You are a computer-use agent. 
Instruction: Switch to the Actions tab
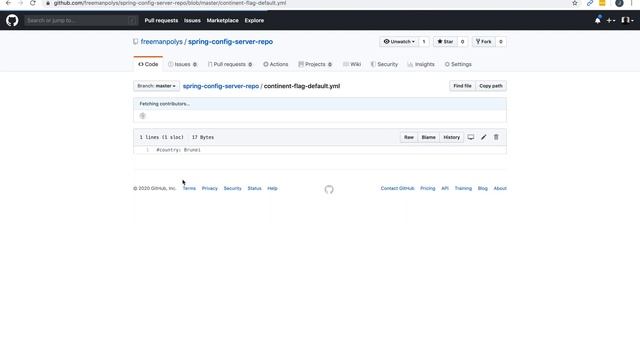pos(276,64)
